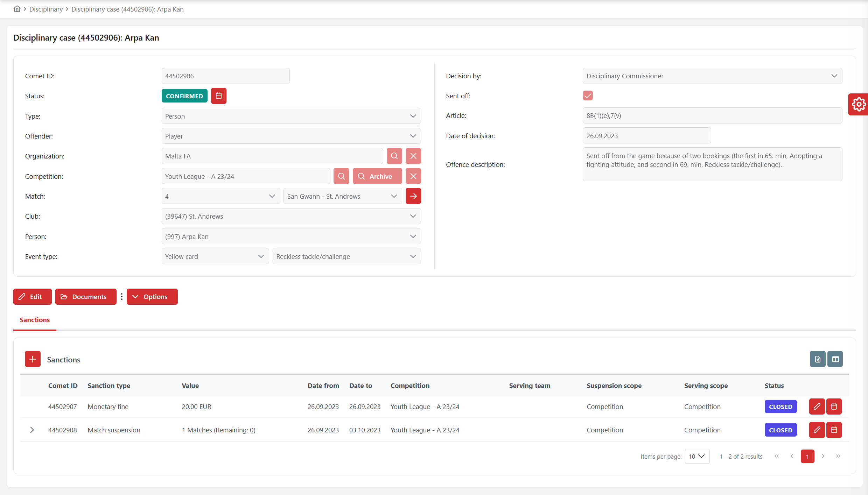Click the Documents button

pos(86,297)
